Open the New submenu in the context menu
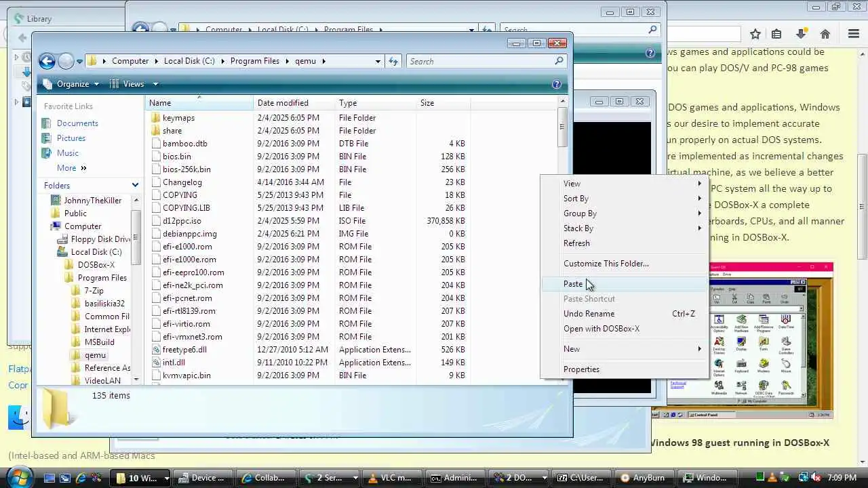Image resolution: width=868 pixels, height=488 pixels. click(625, 349)
